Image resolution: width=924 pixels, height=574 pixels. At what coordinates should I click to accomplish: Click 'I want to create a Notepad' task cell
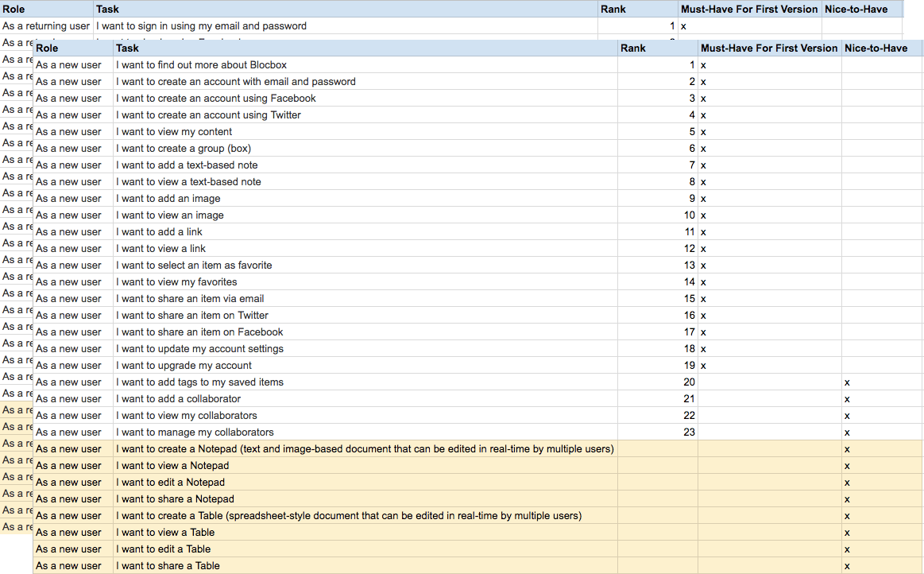coord(365,449)
